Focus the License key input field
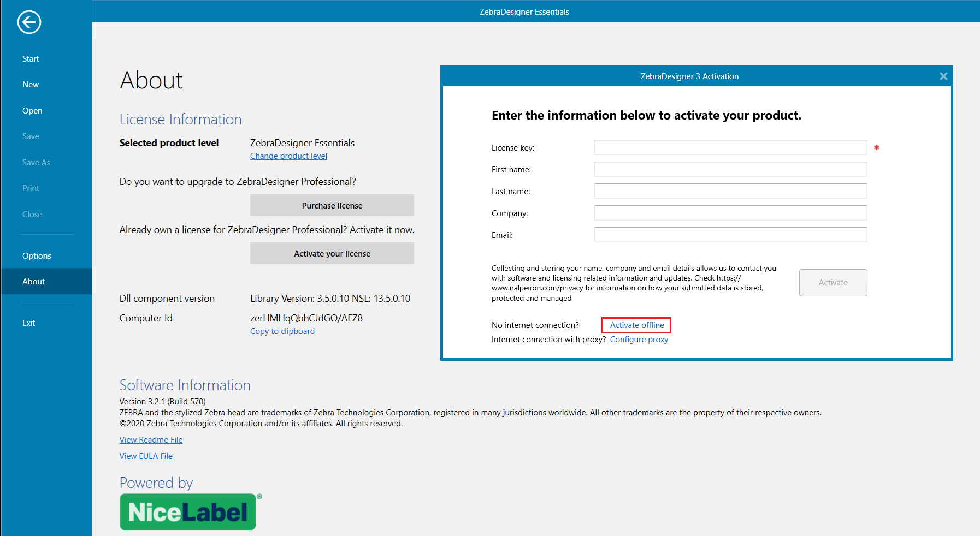Viewport: 980px width, 536px height. click(730, 147)
